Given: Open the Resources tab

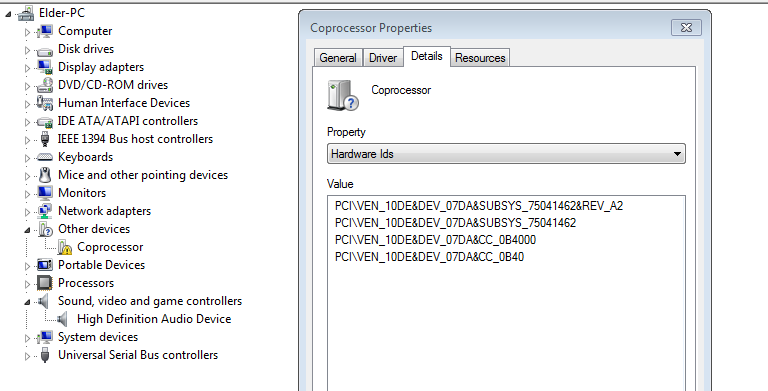Looking at the screenshot, I should click(x=480, y=58).
